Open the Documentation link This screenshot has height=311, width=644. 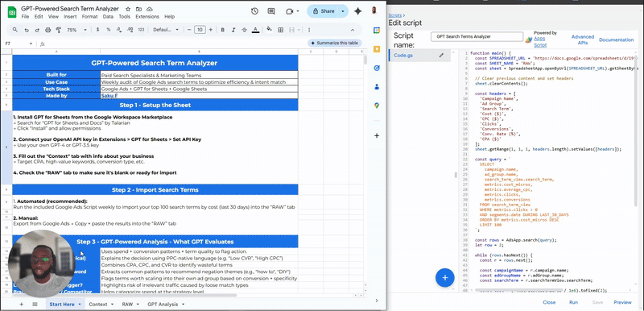(x=616, y=39)
